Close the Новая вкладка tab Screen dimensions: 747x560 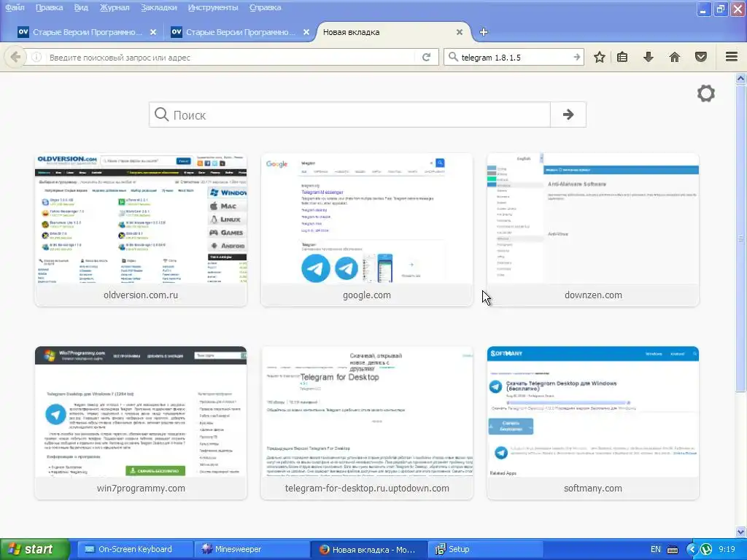[x=460, y=32]
